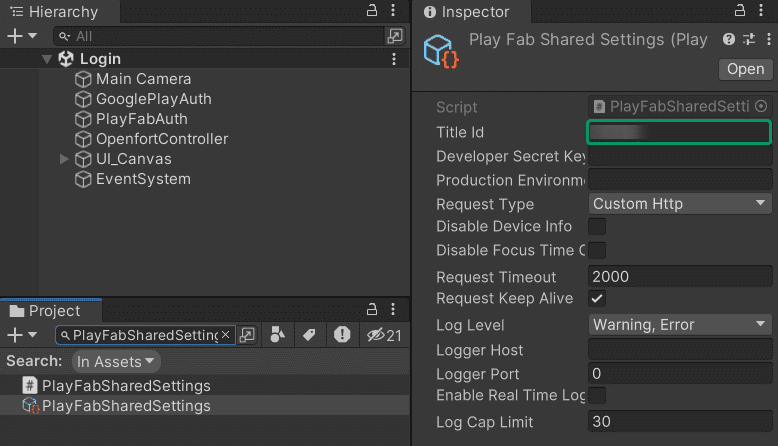Image resolution: width=778 pixels, height=446 pixels.
Task: Search by Label filter icon
Action: point(310,335)
